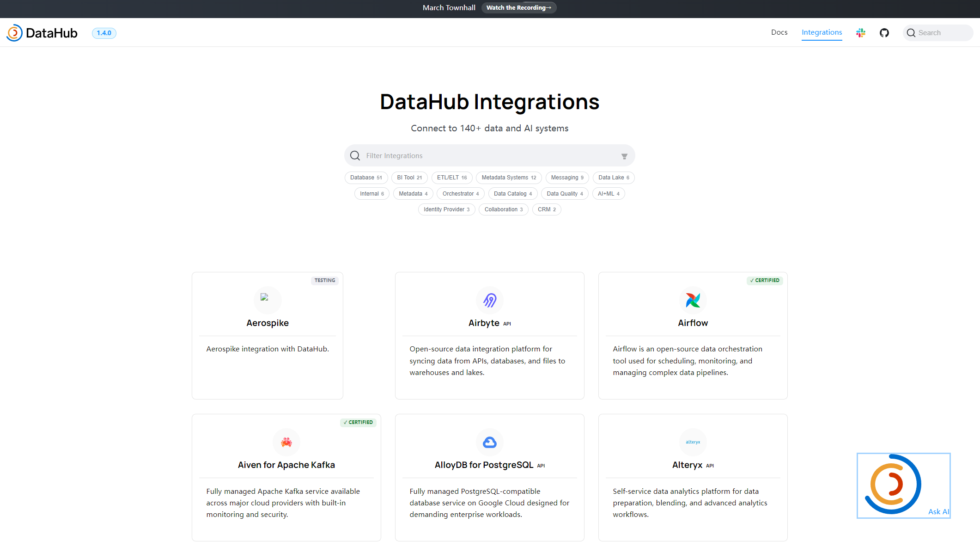Go to the Docs nav item
The height and width of the screenshot is (547, 980).
(779, 32)
